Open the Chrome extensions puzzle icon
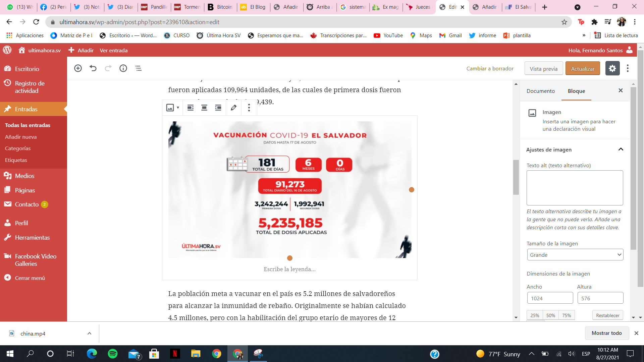This screenshot has width=644, height=362. point(594,22)
